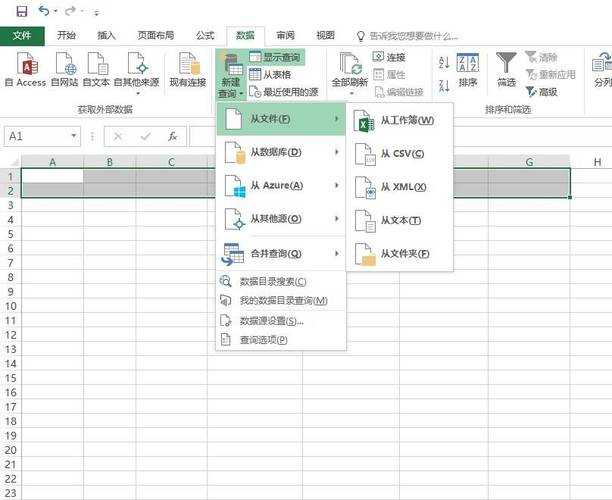612x500 pixels.
Task: Select column A header
Action: (x=52, y=162)
